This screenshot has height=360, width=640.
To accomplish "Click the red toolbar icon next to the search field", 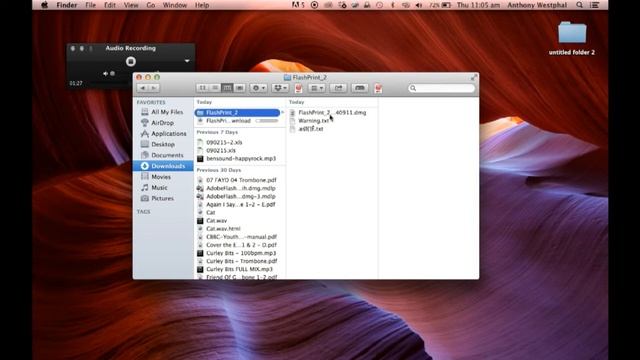I will (378, 88).
